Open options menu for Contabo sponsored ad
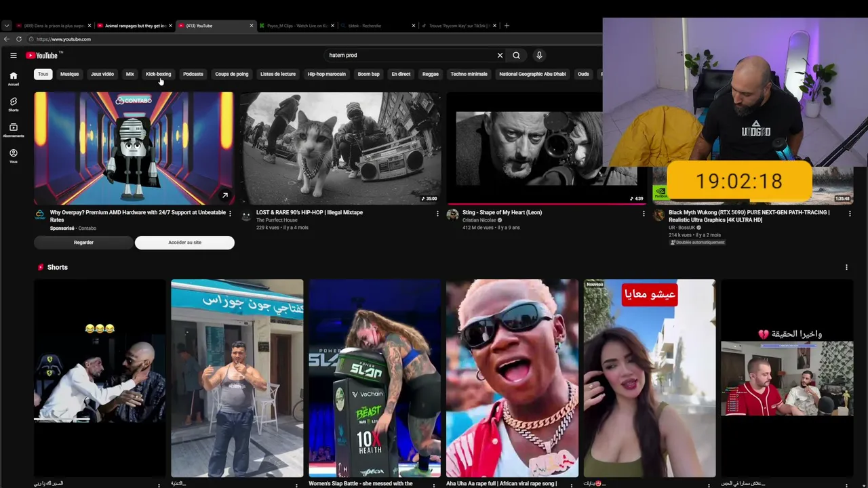The height and width of the screenshot is (488, 868). coord(230,213)
